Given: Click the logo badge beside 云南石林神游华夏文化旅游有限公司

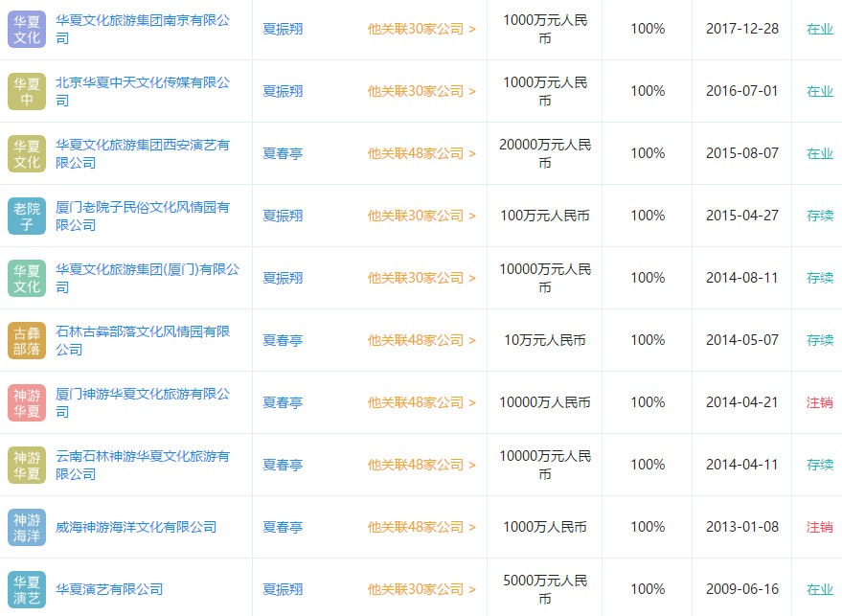Looking at the screenshot, I should [27, 465].
